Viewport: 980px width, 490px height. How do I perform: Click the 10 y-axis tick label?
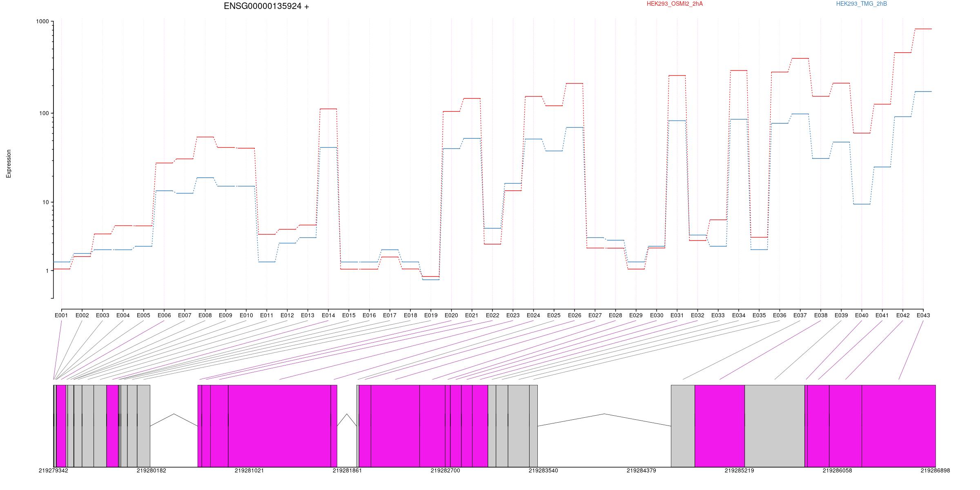point(45,202)
